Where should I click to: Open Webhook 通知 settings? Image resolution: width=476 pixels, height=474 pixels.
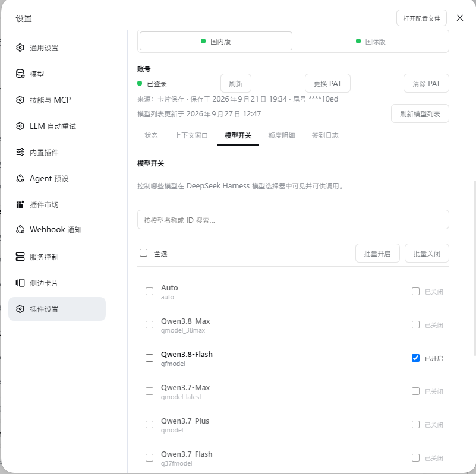coord(57,229)
